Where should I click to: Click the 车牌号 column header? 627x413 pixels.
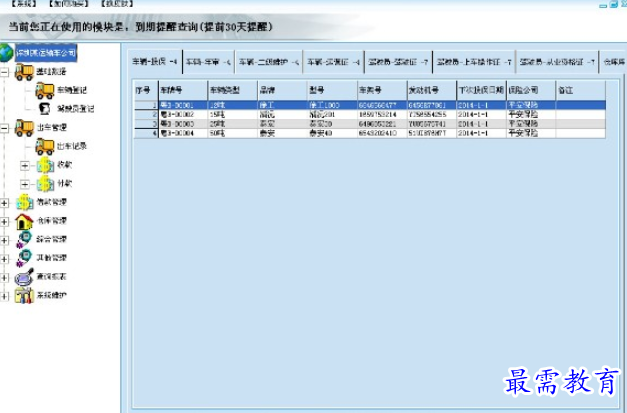click(172, 90)
